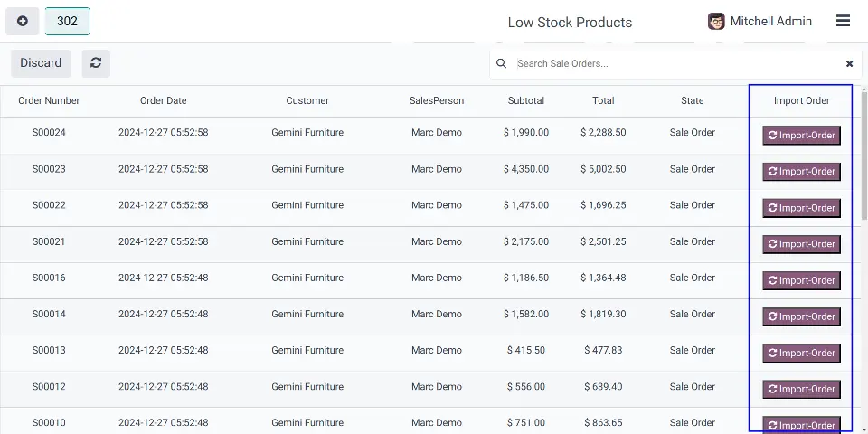Import order S00024
Viewport: 868px width, 434px height.
[x=802, y=135]
